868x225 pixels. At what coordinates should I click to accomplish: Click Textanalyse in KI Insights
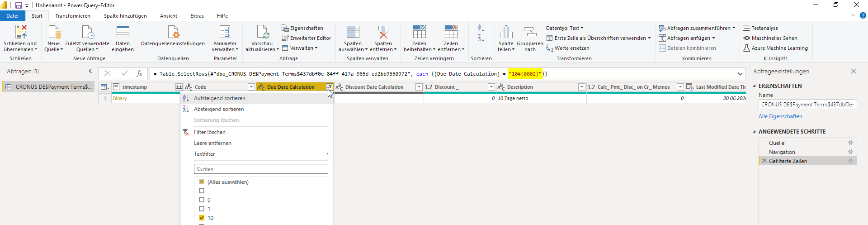pos(760,28)
